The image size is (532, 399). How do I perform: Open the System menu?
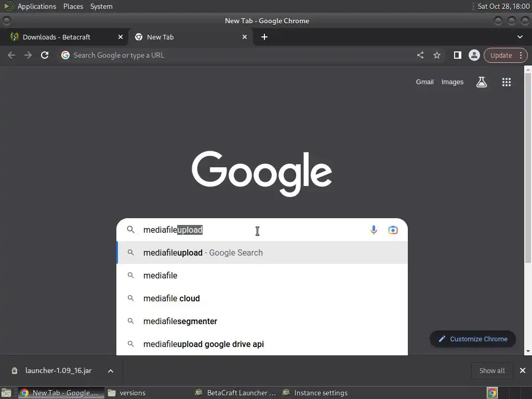(101, 6)
